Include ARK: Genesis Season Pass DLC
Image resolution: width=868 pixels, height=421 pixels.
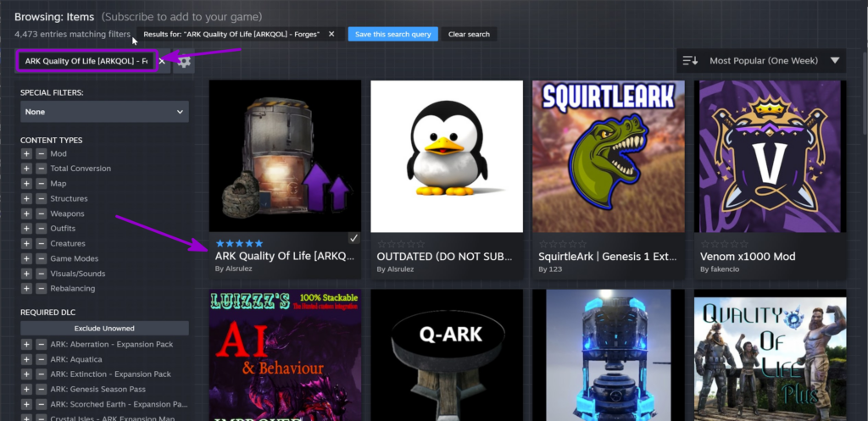26,389
